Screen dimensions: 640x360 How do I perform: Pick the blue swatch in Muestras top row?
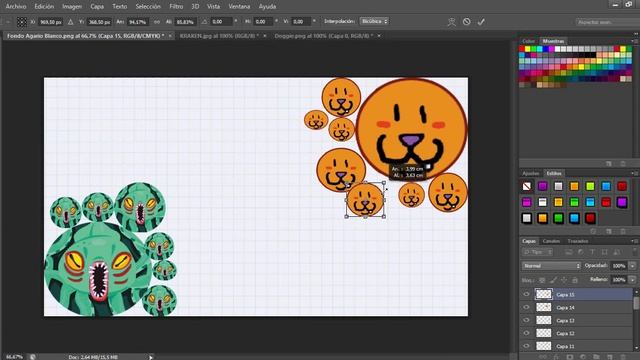point(546,49)
